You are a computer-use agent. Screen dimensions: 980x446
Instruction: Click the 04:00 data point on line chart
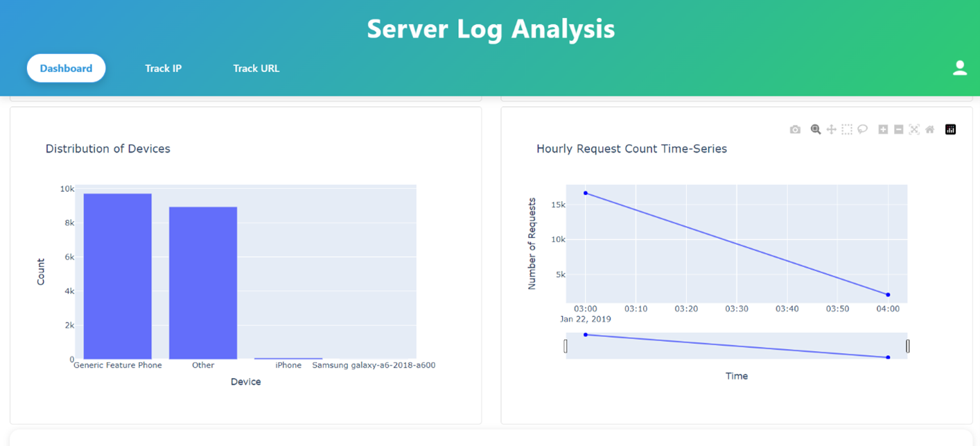tap(888, 295)
